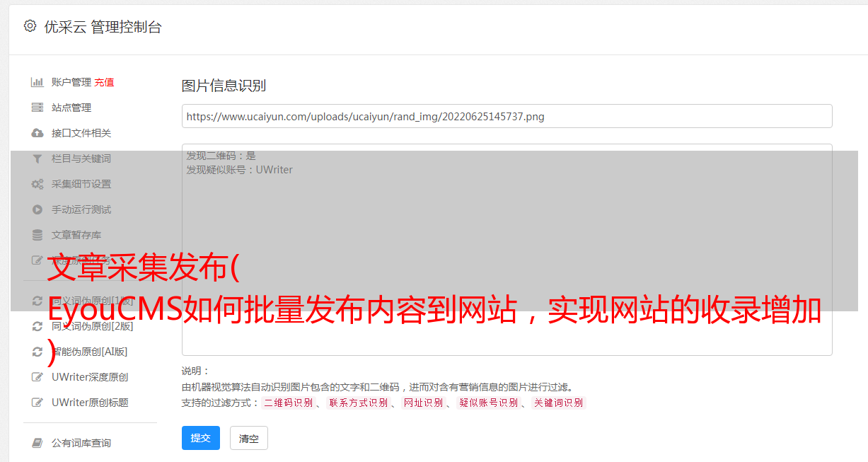Click the 发现疑似账号：UWriter result line
This screenshot has height=462, width=868.
tap(240, 170)
